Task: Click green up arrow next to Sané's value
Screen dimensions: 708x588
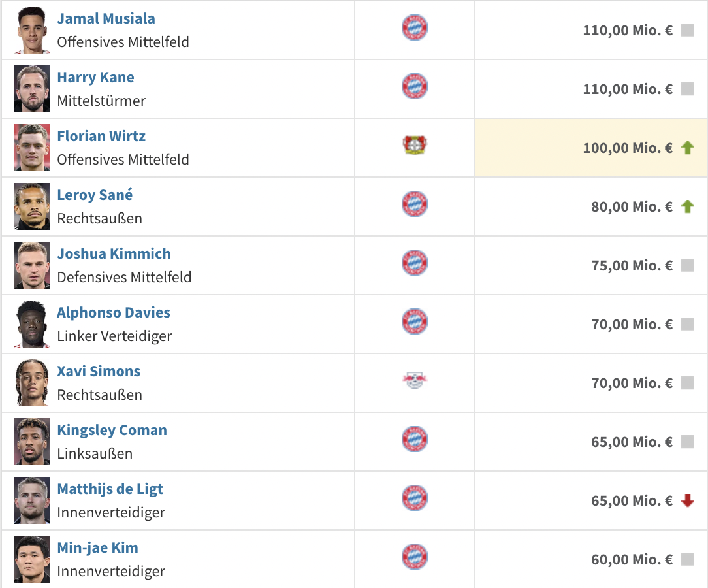Action: pos(687,207)
